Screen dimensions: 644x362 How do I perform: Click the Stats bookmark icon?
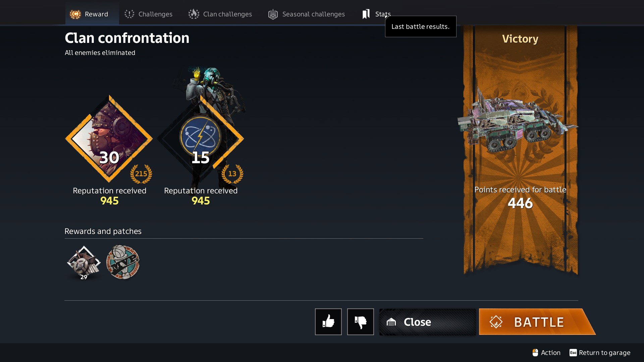point(366,14)
